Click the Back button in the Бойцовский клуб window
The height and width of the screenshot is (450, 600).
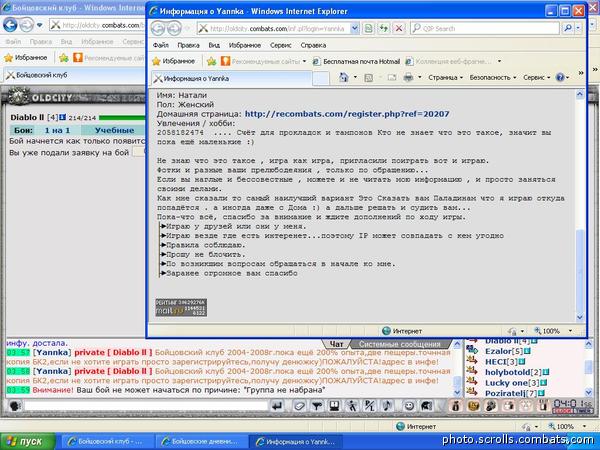(10, 25)
